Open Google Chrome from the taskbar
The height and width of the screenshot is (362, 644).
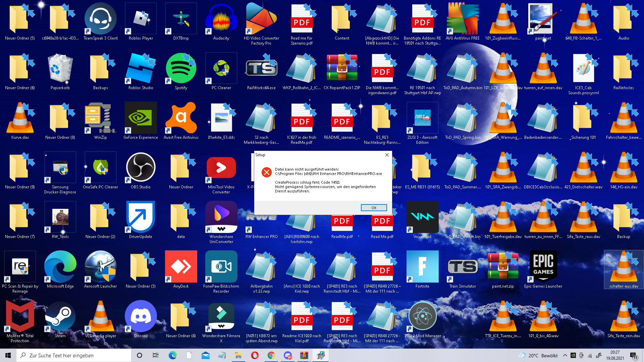[x=271, y=355]
